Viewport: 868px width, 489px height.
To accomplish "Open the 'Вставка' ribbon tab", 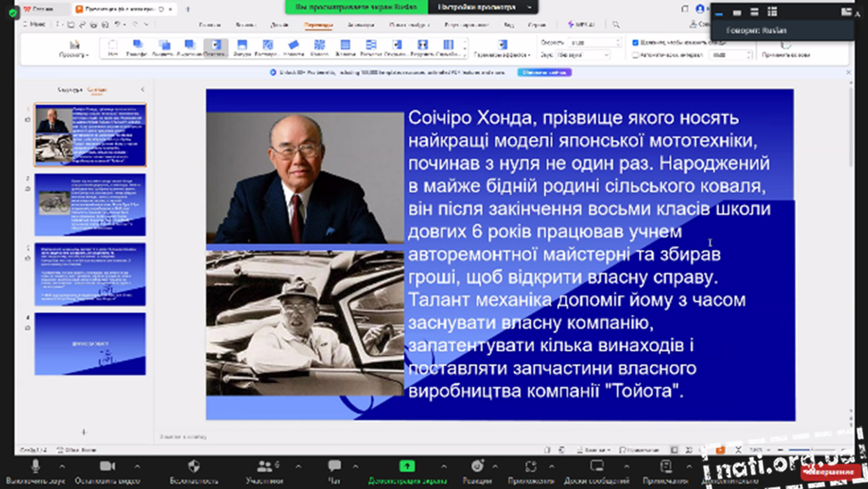I will pos(245,24).
